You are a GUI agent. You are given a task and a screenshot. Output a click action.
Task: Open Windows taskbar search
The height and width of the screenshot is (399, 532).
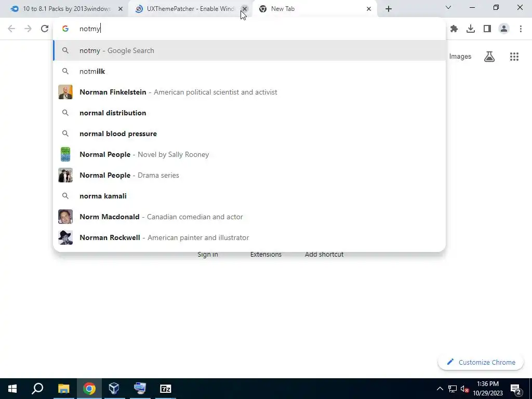[x=37, y=389]
